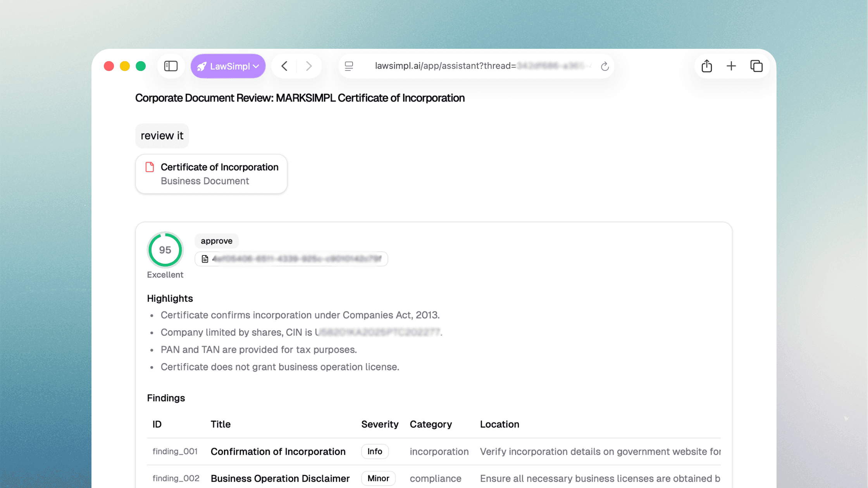Image resolution: width=868 pixels, height=488 pixels.
Task: Toggle the approve status badge
Action: click(216, 241)
